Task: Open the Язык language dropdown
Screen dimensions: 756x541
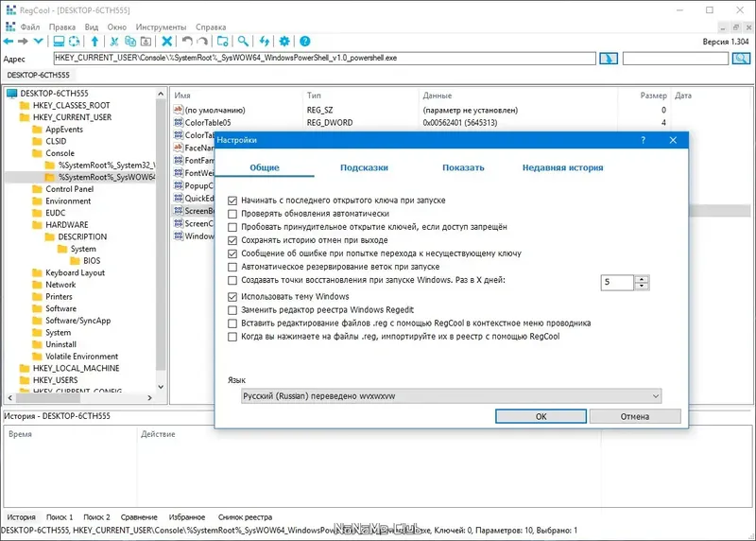Action: point(451,396)
